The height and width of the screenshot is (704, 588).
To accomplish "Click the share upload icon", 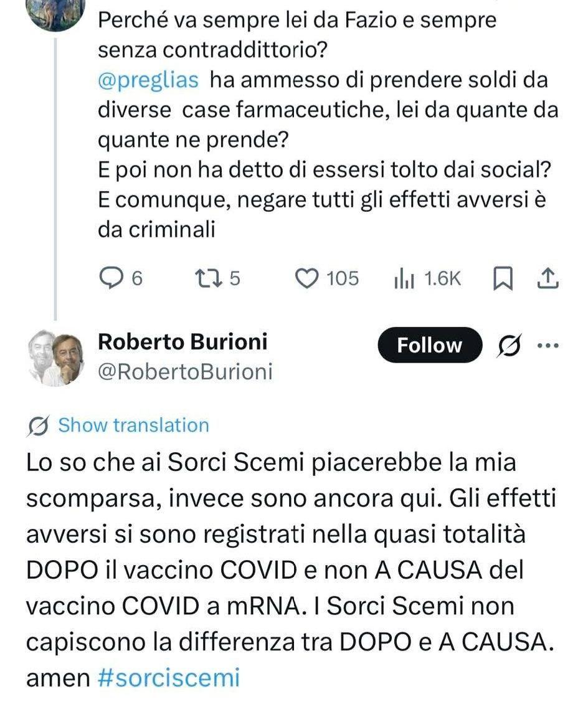I will pyautogui.click(x=546, y=278).
